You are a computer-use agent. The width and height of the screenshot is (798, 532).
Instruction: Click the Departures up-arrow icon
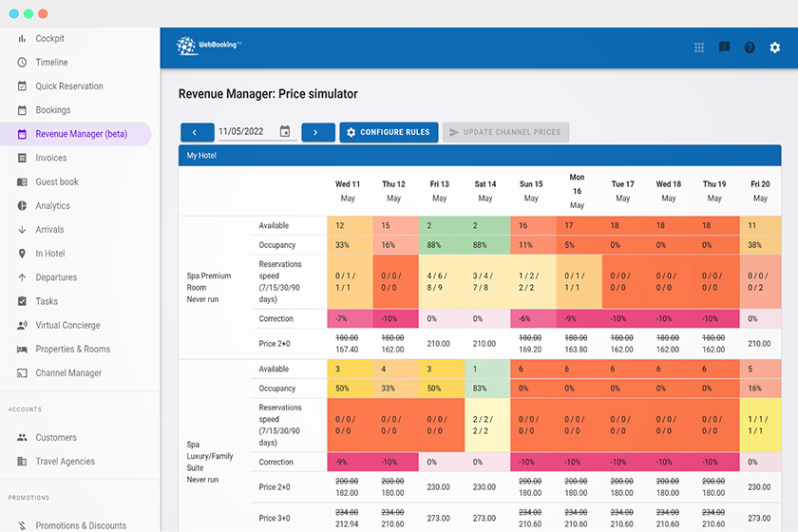coord(22,277)
